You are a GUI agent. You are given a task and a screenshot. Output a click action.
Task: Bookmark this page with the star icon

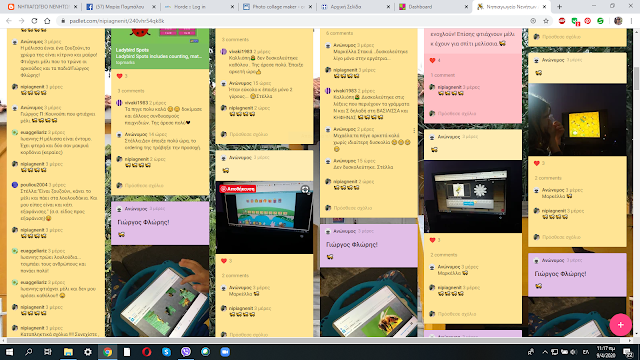(546, 21)
